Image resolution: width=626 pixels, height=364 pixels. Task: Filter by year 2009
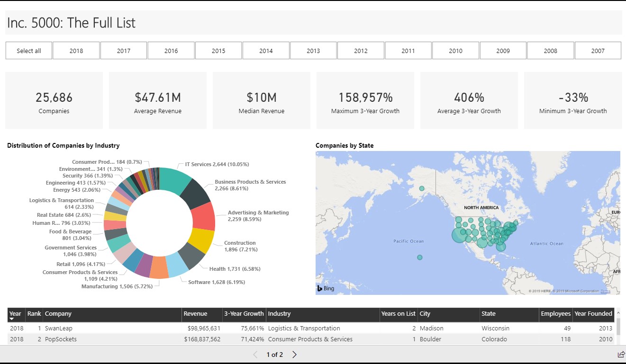point(503,51)
